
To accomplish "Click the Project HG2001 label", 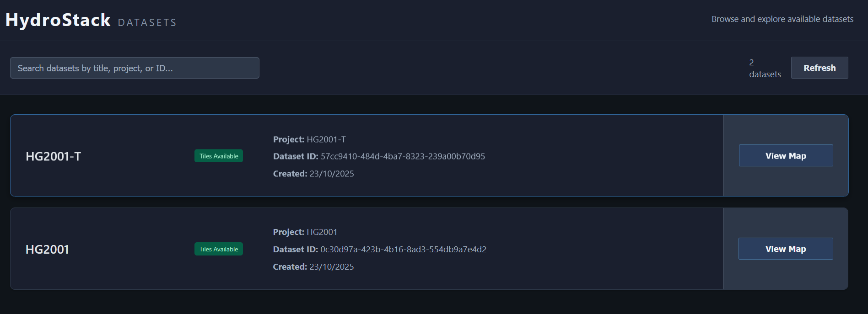I will pyautogui.click(x=304, y=232).
